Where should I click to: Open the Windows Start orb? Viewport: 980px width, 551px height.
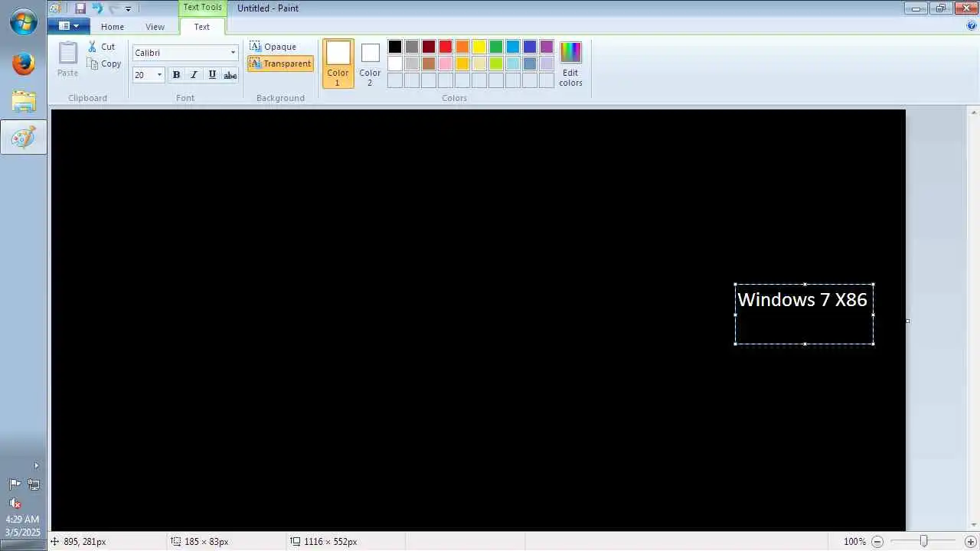(23, 21)
